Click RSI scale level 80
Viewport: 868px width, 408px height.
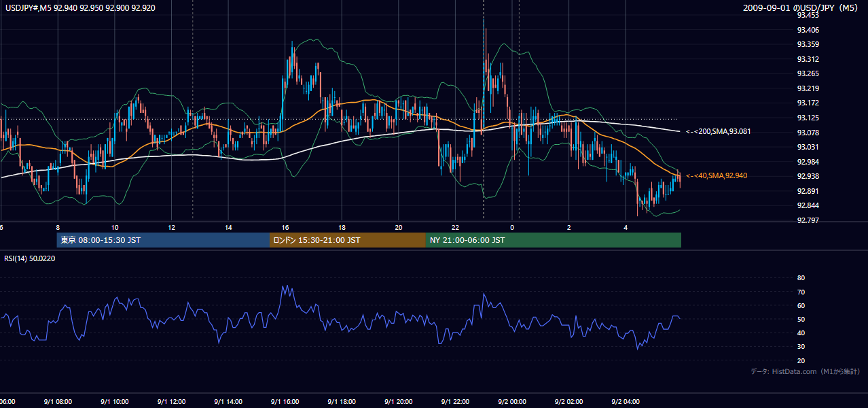[801, 278]
